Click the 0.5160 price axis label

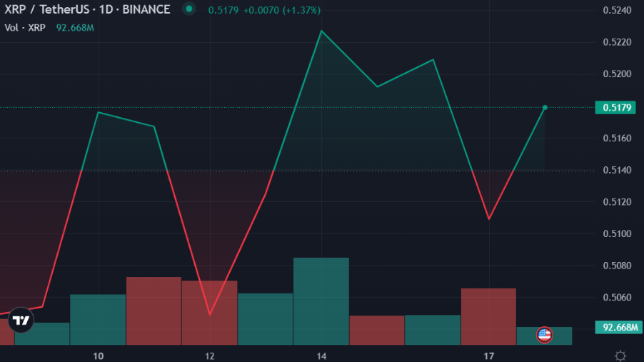click(x=617, y=138)
